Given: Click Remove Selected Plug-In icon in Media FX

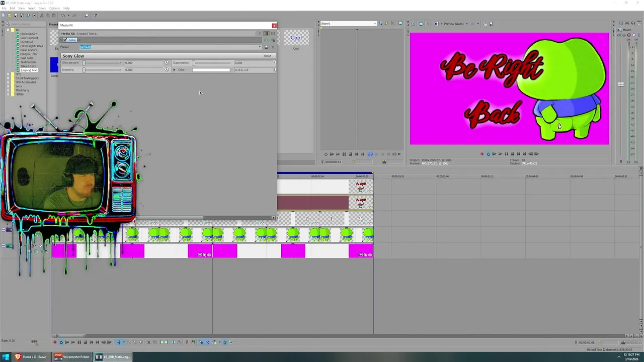Looking at the screenshot, I should tap(273, 40).
